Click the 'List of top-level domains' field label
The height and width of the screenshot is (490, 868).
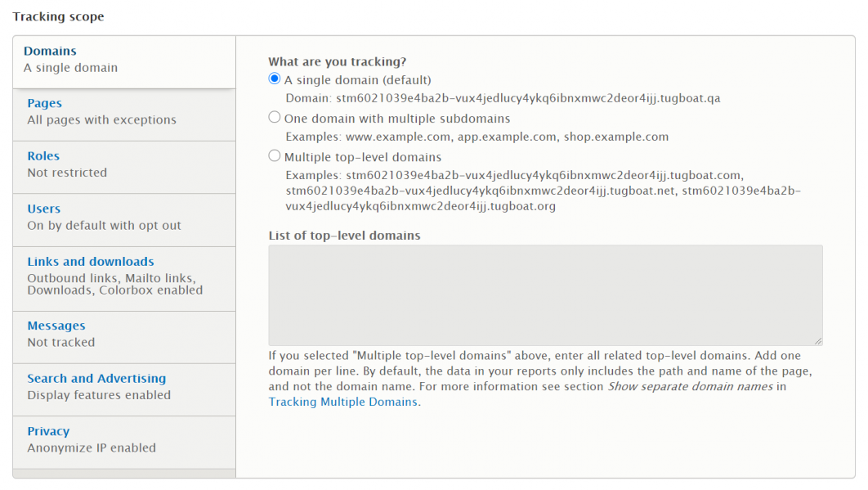click(x=344, y=236)
